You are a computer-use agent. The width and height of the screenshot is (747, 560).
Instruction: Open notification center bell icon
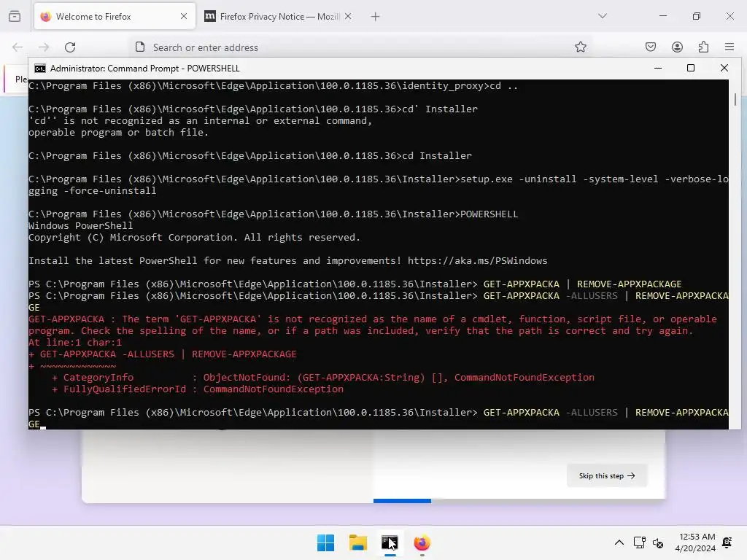(x=727, y=542)
